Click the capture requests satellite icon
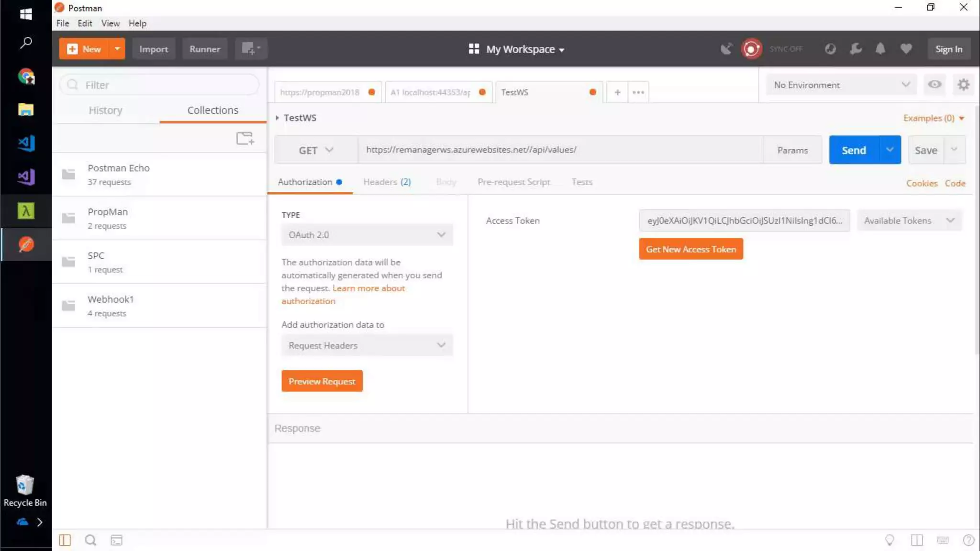Screen dimensions: 980x551 point(726,49)
